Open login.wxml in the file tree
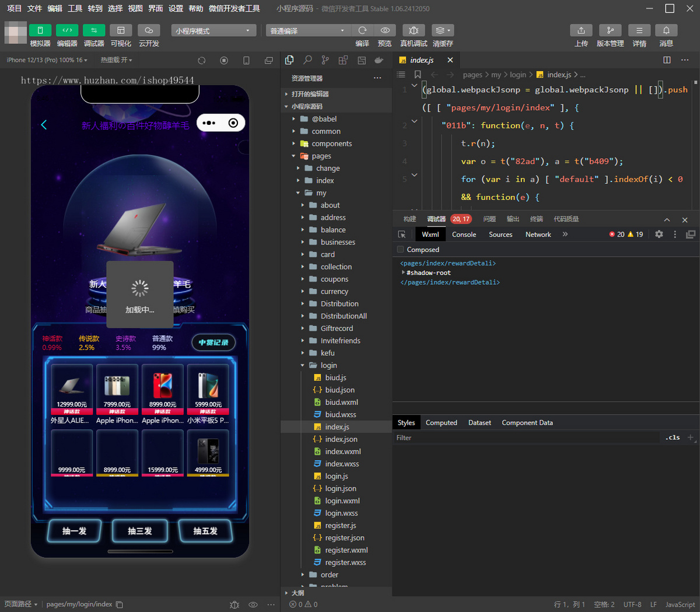 (342, 501)
